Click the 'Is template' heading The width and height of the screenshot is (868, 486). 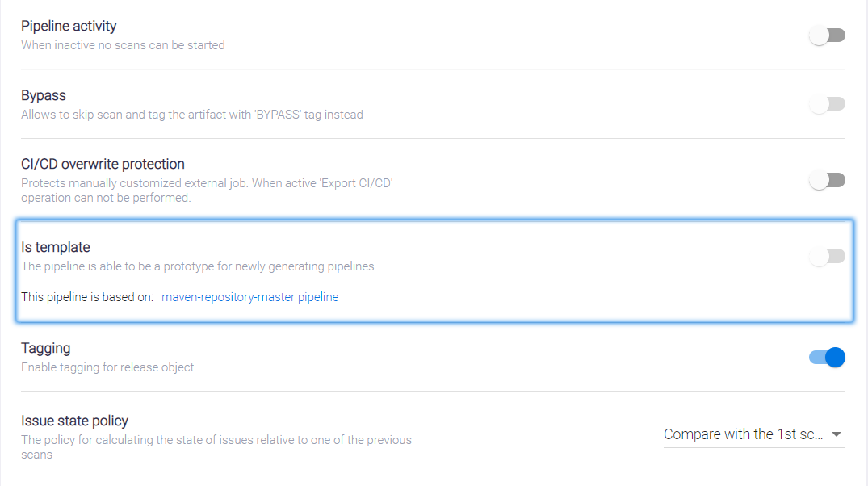[56, 247]
